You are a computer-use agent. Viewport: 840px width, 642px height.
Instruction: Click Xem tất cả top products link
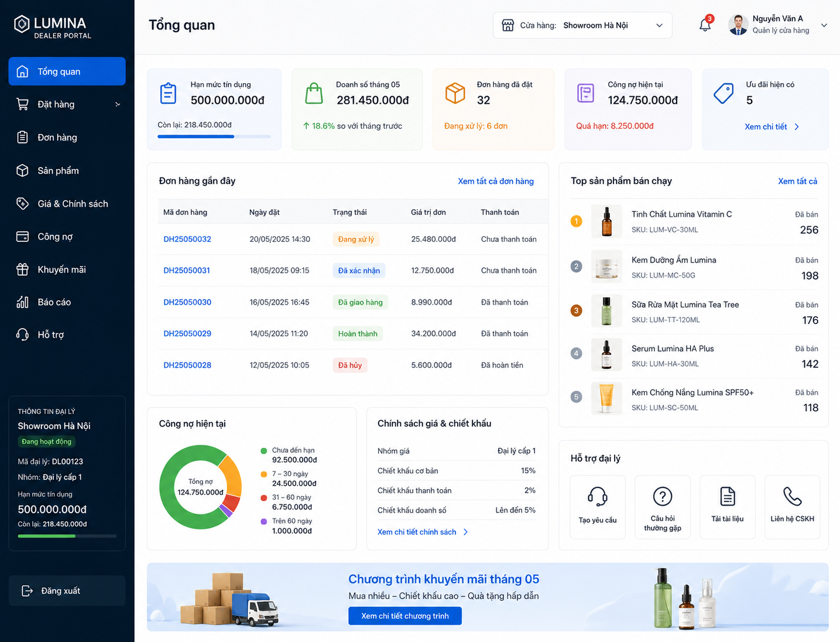point(797,181)
